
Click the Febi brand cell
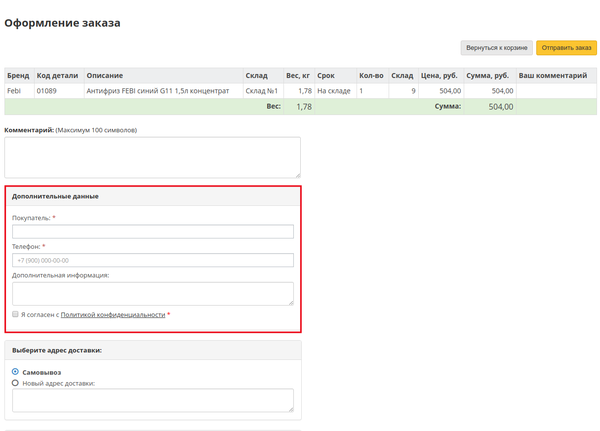(x=14, y=91)
